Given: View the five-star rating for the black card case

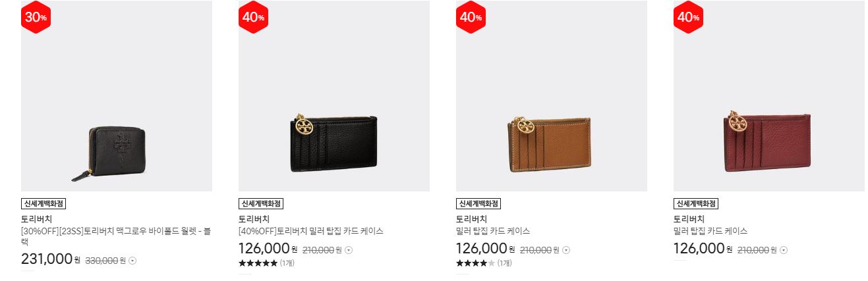Looking at the screenshot, I should [x=258, y=263].
